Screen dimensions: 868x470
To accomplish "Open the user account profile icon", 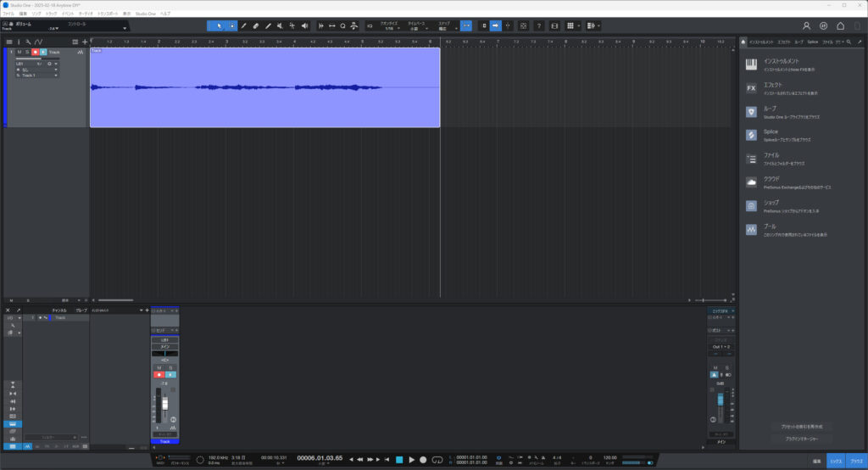I will [806, 26].
